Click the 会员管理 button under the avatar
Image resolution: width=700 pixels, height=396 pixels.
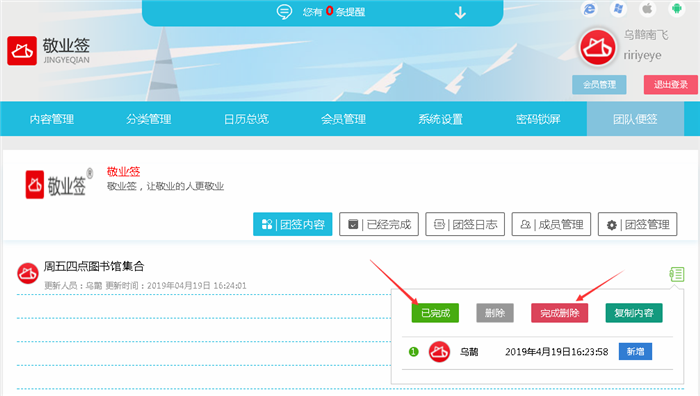pyautogui.click(x=599, y=84)
